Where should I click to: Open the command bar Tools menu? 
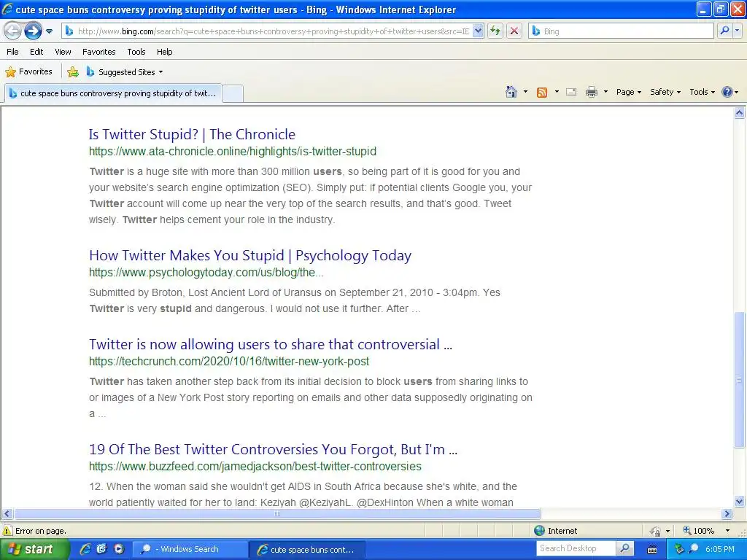click(x=703, y=92)
